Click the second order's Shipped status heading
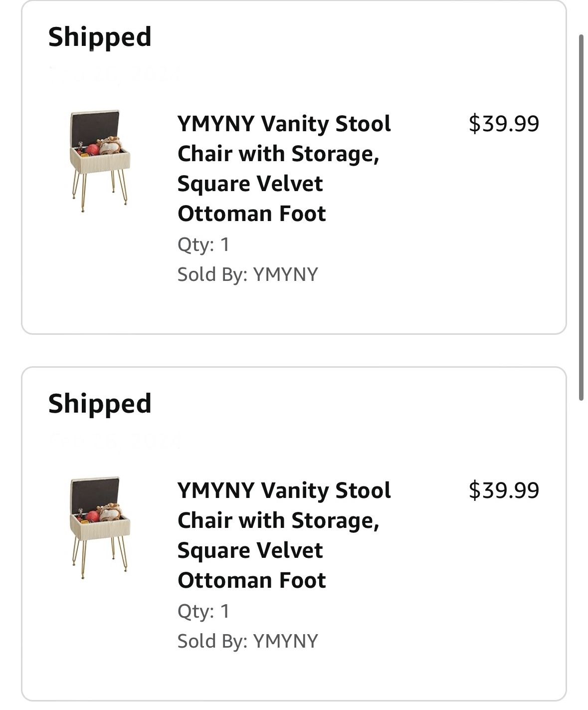The image size is (588, 710). tap(100, 404)
